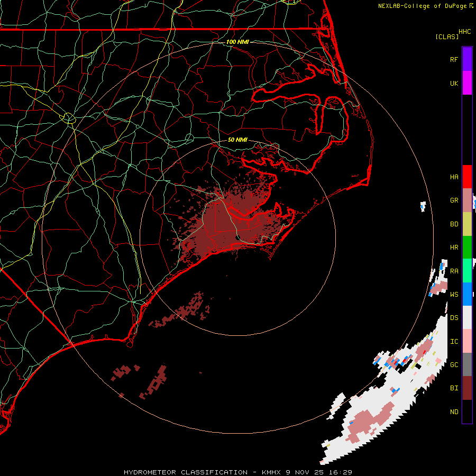
Task: Click the IC legend label
Action: point(454,342)
